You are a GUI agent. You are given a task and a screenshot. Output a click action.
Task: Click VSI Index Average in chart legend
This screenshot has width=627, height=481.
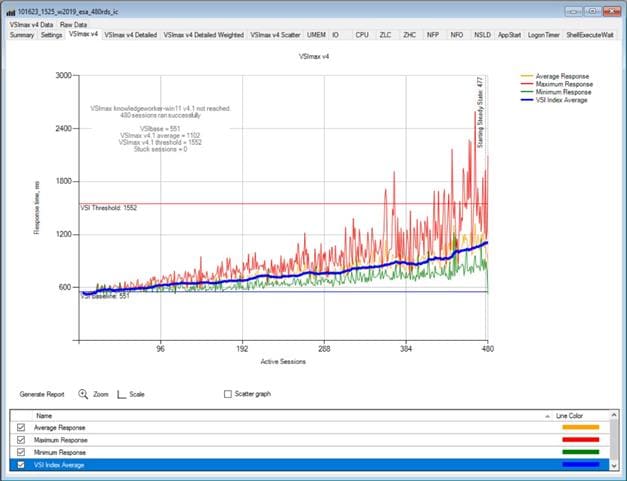click(561, 100)
